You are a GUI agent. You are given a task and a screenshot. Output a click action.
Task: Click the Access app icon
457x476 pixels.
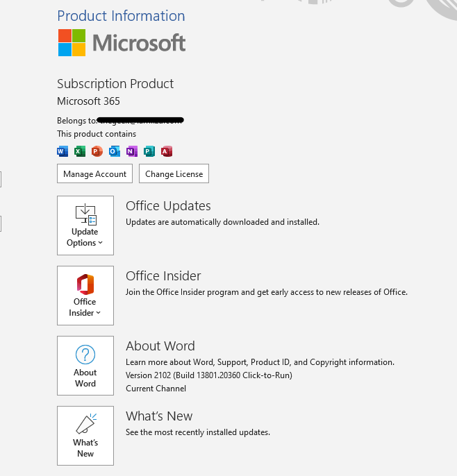pos(167,151)
